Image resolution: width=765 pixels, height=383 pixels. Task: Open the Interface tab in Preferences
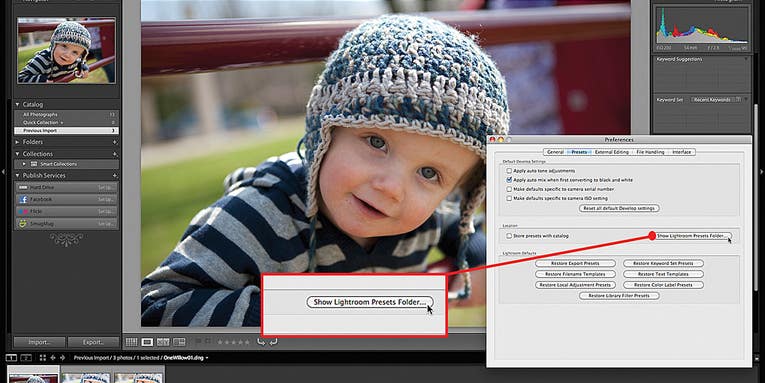682,152
